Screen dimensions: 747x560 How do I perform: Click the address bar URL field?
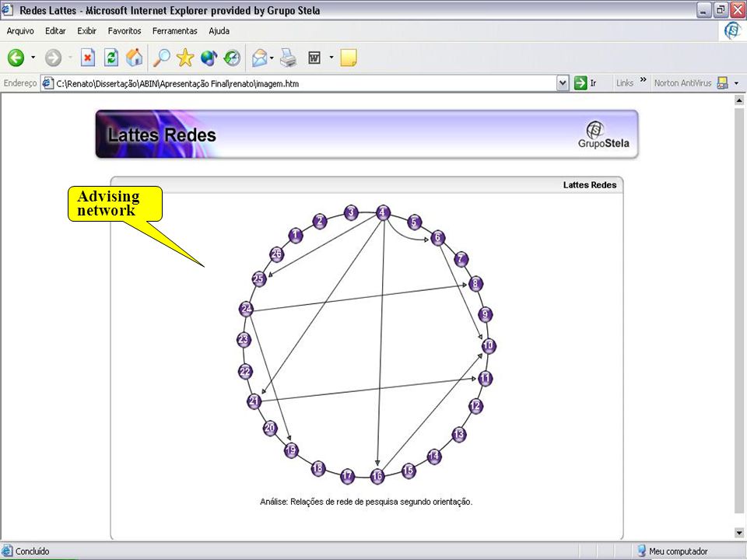[305, 83]
